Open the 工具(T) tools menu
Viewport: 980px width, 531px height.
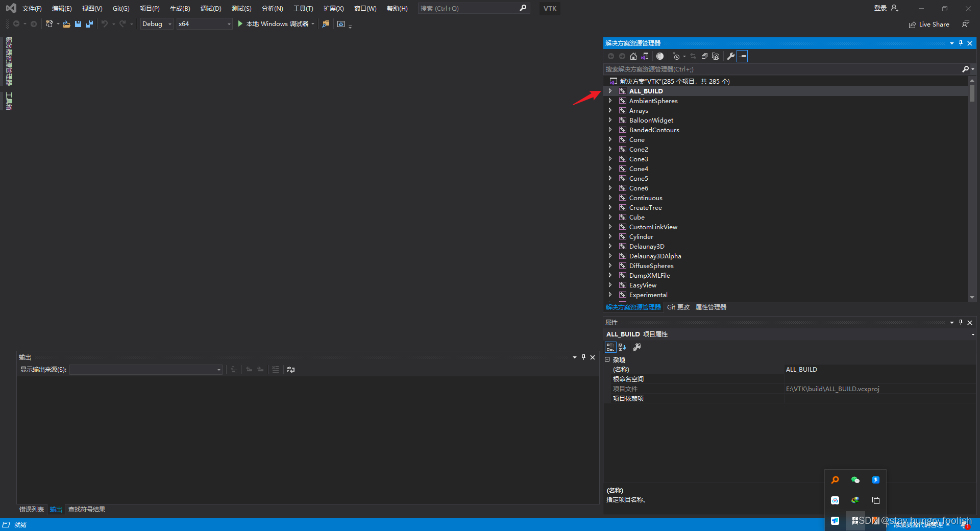303,9
